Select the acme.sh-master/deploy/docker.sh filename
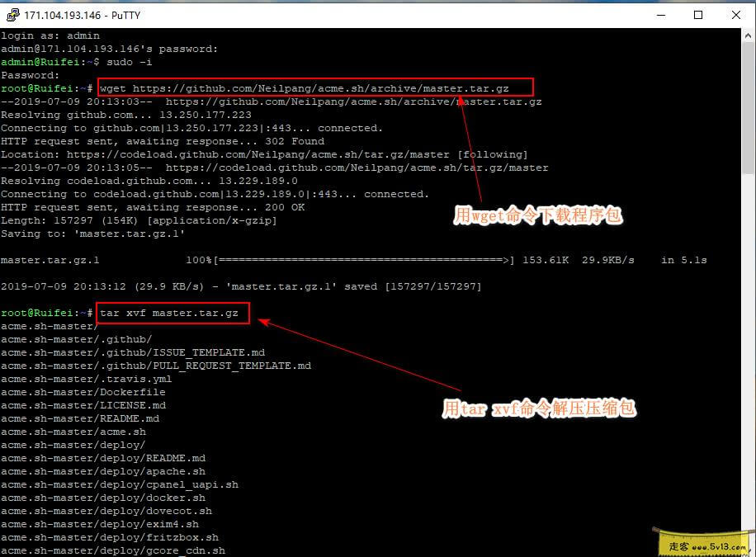 [x=103, y=498]
